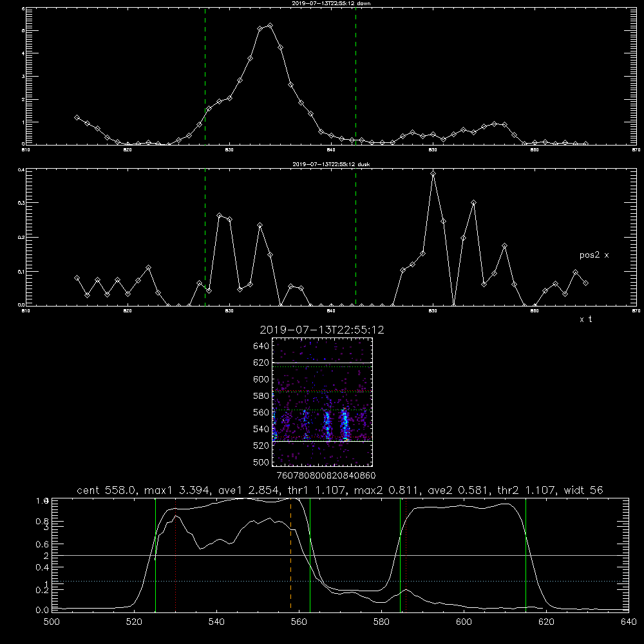Viewport: 644px width, 644px height.
Task: Click the spectrogram title 2019-07-13T22:55:12
Action: (322, 330)
